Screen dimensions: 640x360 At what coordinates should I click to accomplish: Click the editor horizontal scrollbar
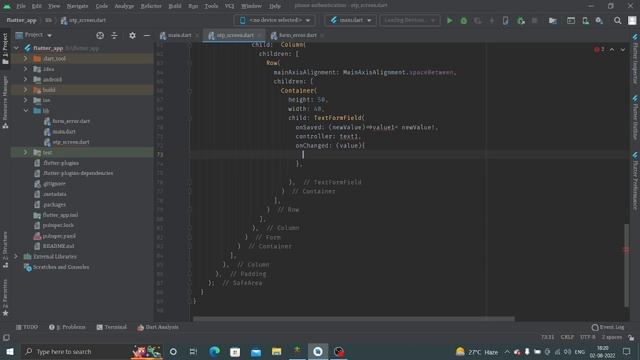pos(353,318)
